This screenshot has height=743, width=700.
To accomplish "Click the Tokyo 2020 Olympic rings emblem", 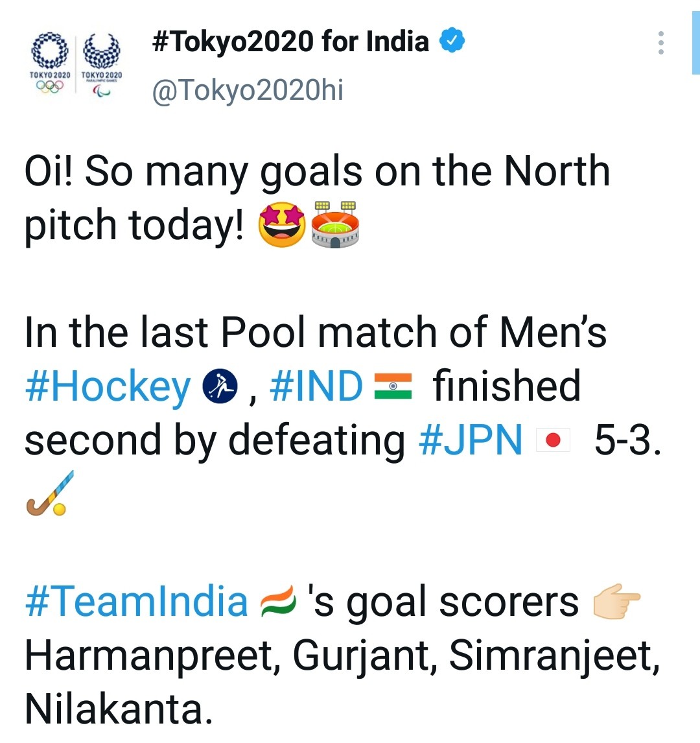I will [x=50, y=63].
